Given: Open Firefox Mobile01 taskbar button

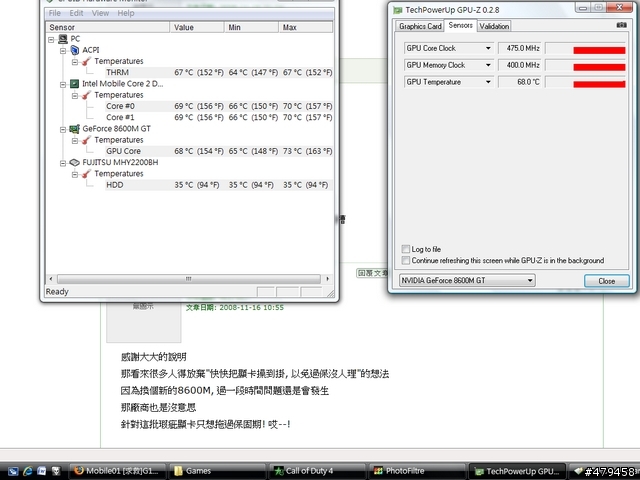Looking at the screenshot, I should tap(118, 471).
